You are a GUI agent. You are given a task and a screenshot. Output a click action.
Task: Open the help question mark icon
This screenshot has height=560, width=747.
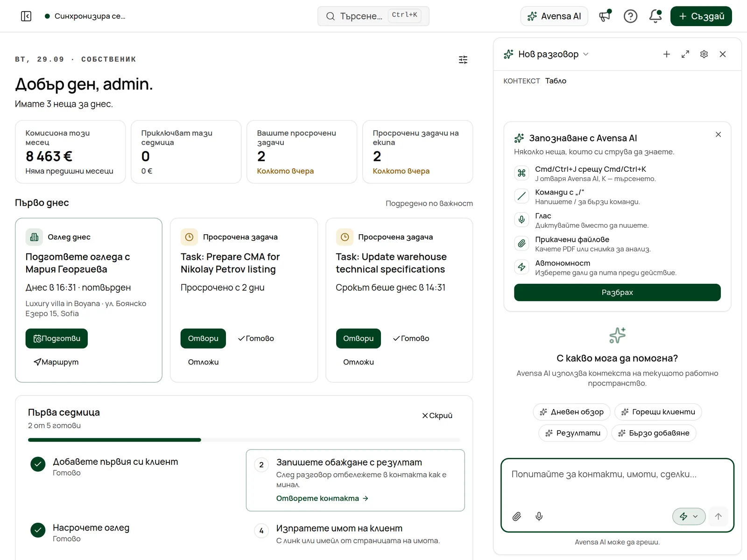(630, 16)
